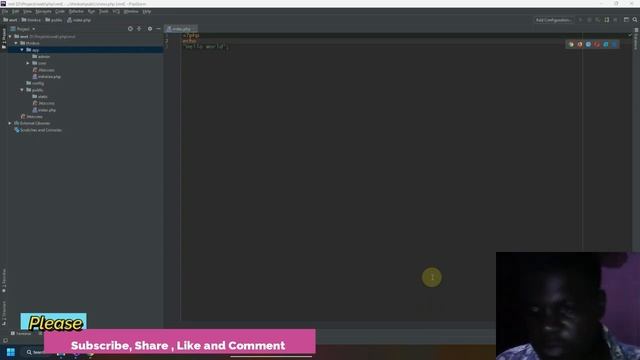
Task: Click the locate-in-project target icon
Action: [130, 29]
